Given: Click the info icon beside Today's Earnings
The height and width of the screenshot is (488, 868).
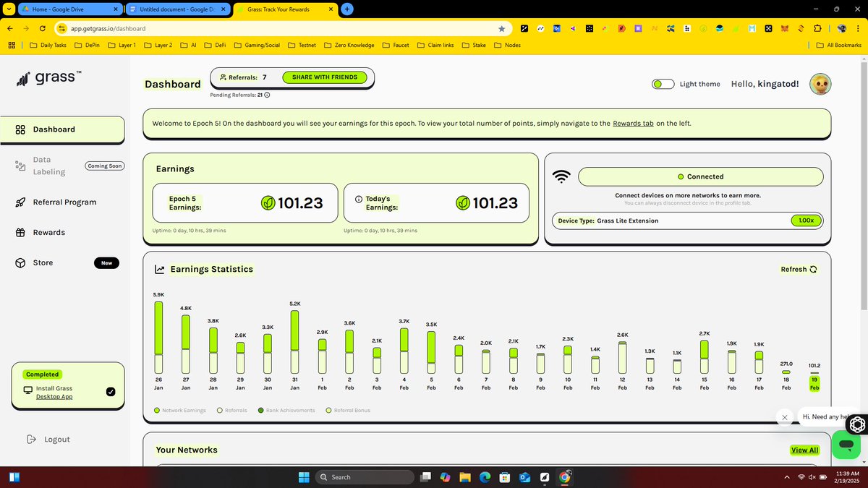Looking at the screenshot, I should (358, 199).
